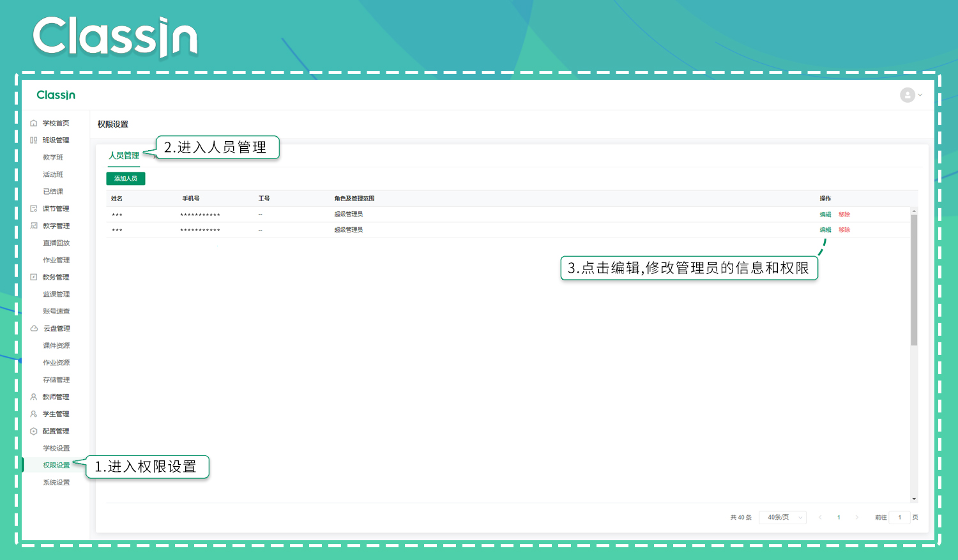Click the 教师管理 sidebar label
The width and height of the screenshot is (958, 560).
(x=56, y=397)
